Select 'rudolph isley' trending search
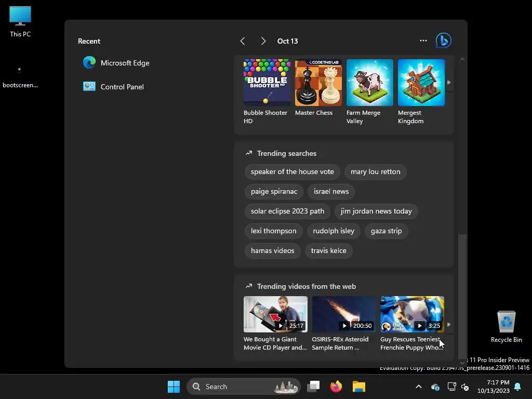This screenshot has height=399, width=532. [334, 231]
